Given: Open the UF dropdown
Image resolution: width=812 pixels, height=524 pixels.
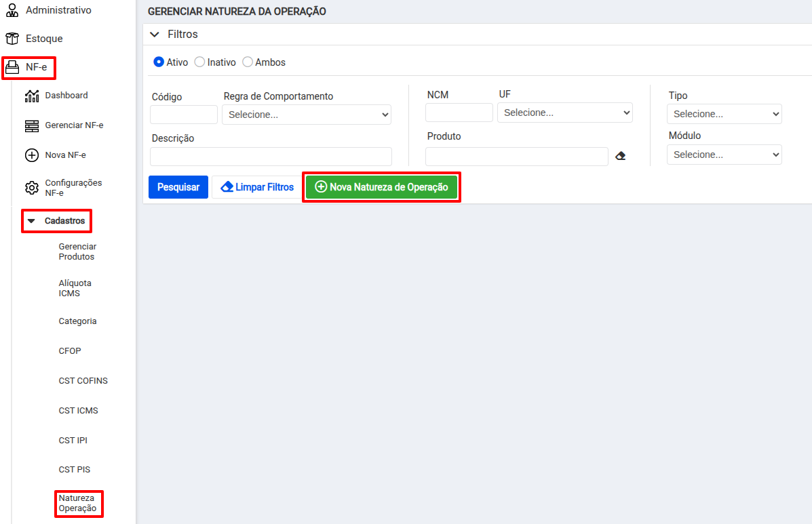Looking at the screenshot, I should [x=564, y=113].
